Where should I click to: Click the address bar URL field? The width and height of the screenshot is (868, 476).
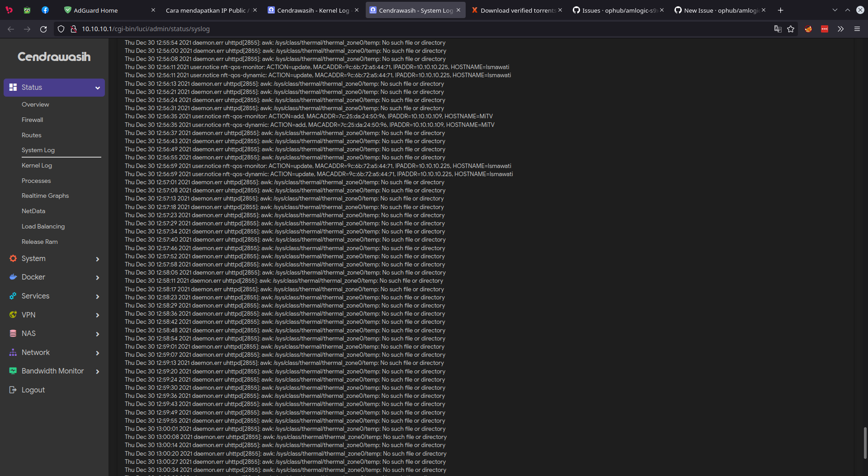[x=271, y=28]
